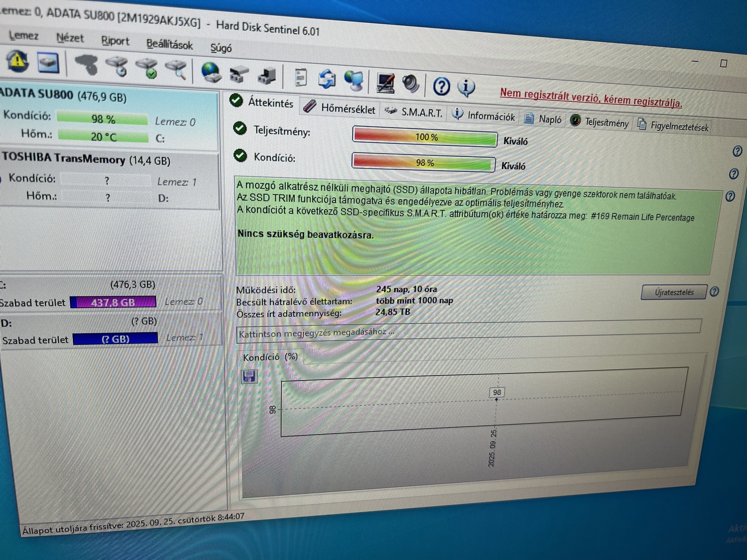
Task: Click the disk with magnifier toolbar icon
Action: pos(176,70)
